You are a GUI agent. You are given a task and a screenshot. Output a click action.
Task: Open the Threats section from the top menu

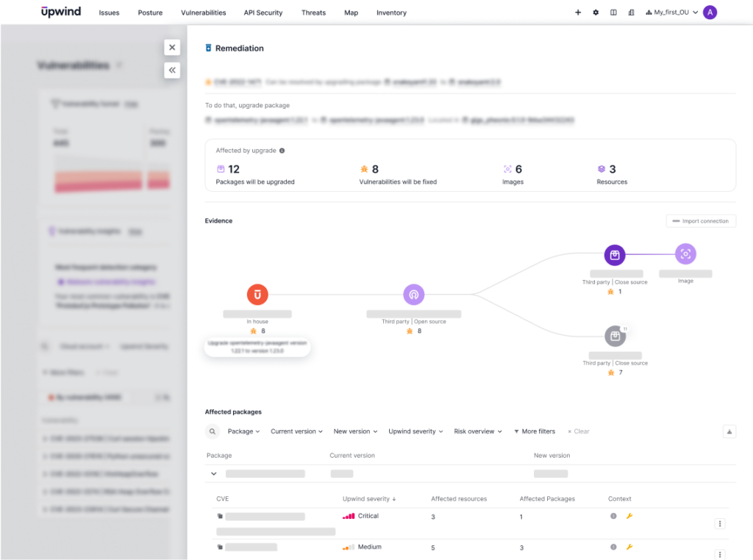313,12
